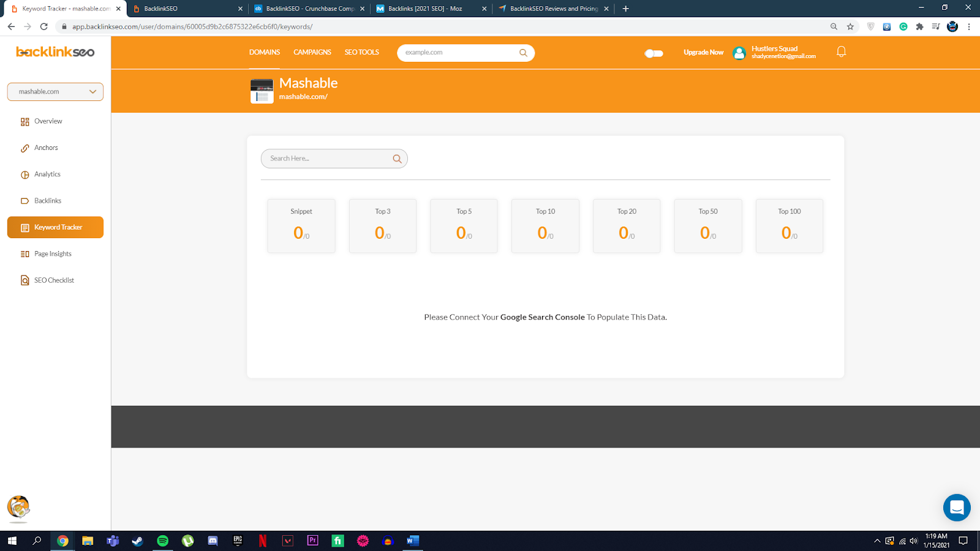
Task: Open Spotify from the taskbar
Action: [x=162, y=541]
